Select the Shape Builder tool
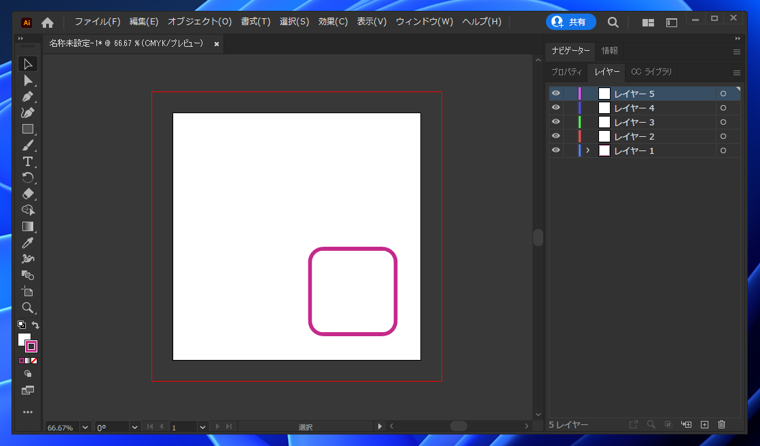The height and width of the screenshot is (446, 760). coord(28,275)
